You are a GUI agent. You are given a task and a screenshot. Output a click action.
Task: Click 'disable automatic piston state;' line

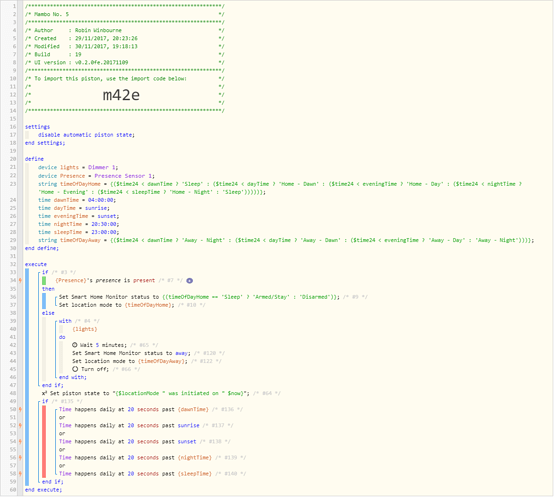(87, 135)
